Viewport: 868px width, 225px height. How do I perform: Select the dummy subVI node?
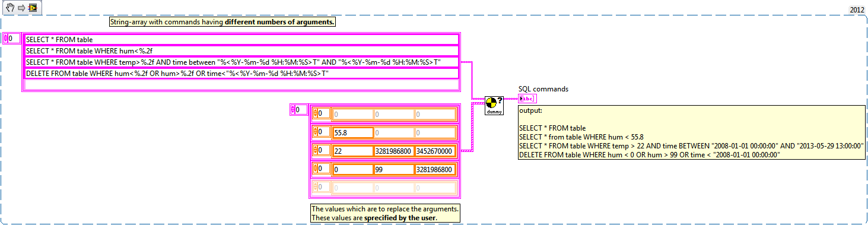tap(494, 105)
